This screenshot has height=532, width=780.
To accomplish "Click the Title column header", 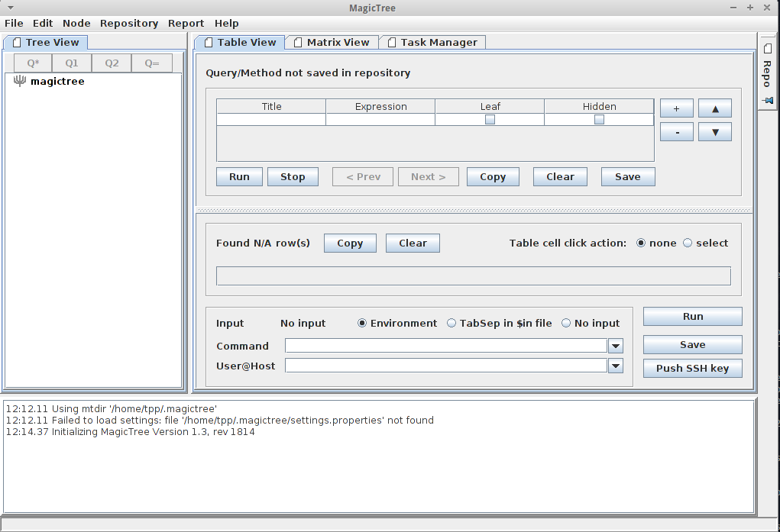I will click(x=271, y=106).
